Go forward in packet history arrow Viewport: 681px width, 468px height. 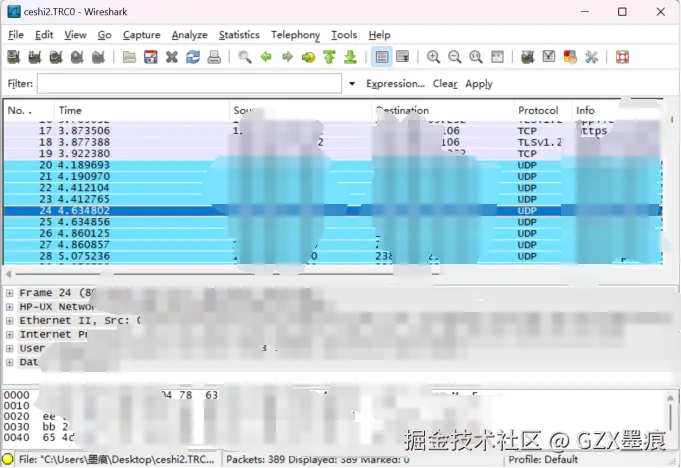[x=287, y=57]
